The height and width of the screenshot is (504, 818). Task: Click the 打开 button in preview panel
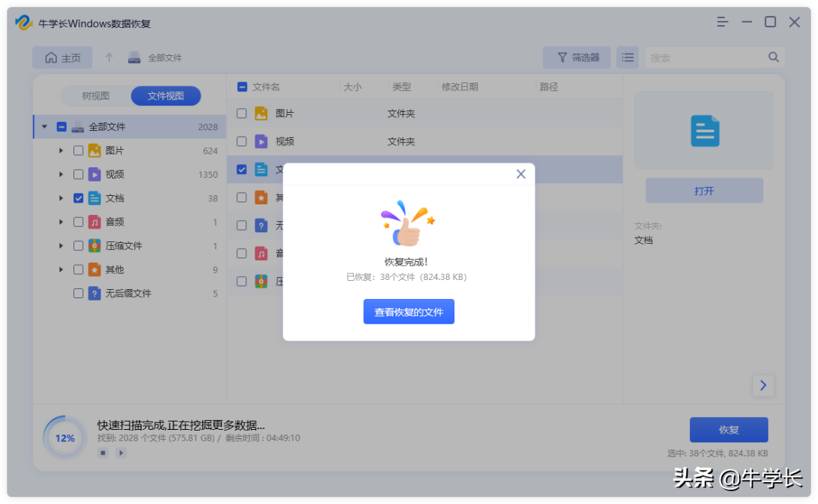704,190
